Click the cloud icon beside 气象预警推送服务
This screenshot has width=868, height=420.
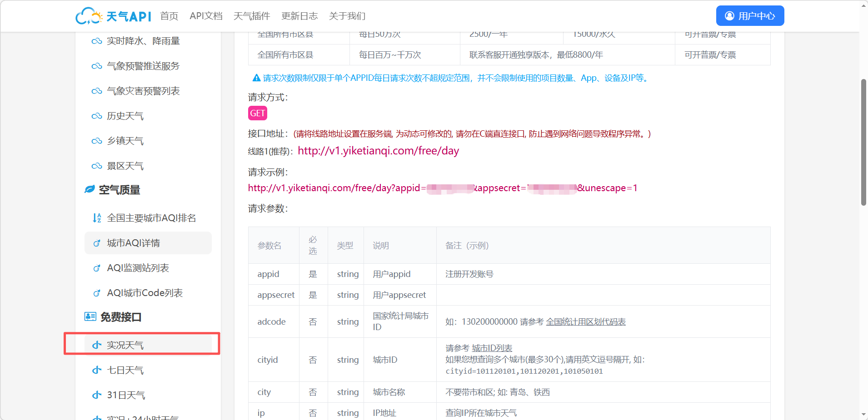pyautogui.click(x=96, y=66)
